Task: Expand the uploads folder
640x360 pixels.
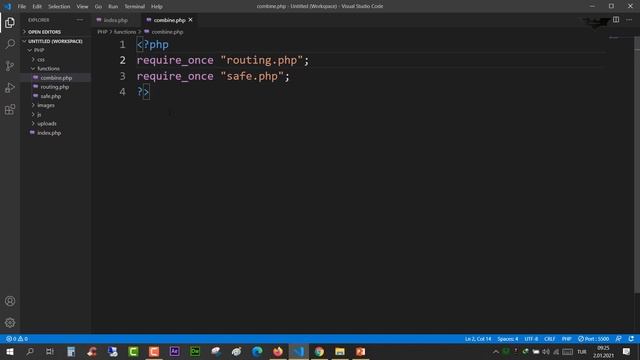Action: coord(47,123)
